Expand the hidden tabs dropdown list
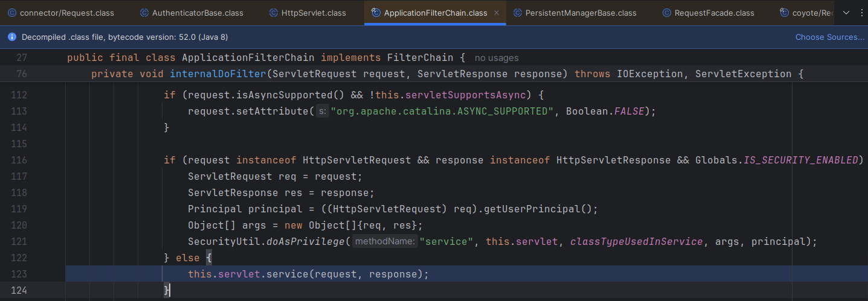This screenshot has width=868, height=301. click(845, 13)
